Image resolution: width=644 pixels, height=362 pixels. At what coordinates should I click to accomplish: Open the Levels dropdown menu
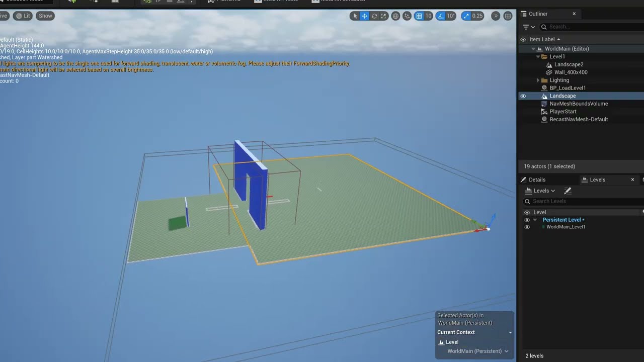coord(540,191)
